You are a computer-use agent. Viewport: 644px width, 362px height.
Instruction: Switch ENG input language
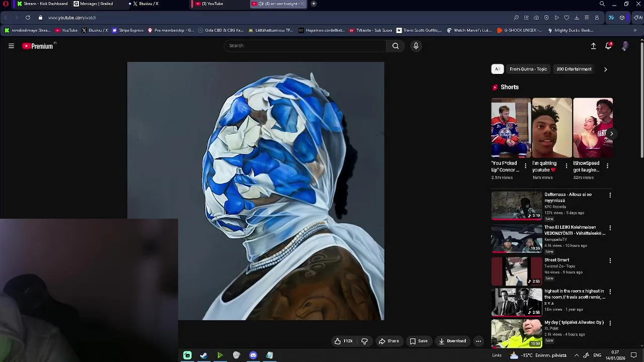click(x=597, y=355)
